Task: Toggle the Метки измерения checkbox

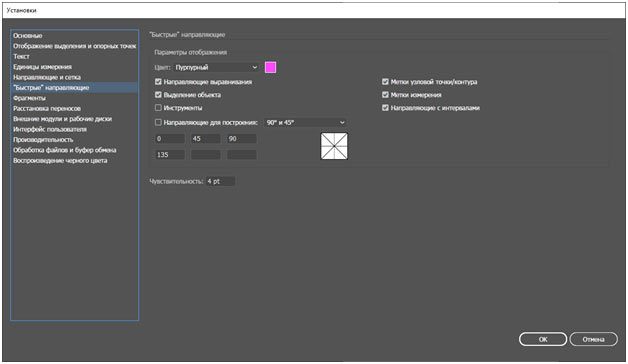Action: 385,95
